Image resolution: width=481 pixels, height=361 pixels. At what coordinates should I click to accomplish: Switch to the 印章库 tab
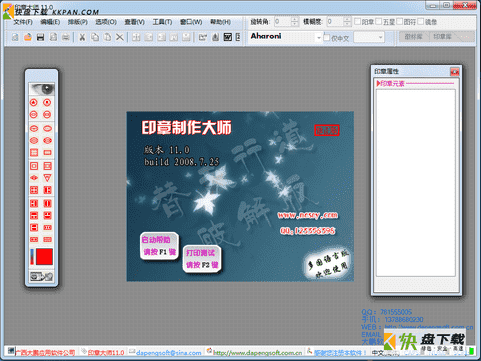tap(443, 37)
